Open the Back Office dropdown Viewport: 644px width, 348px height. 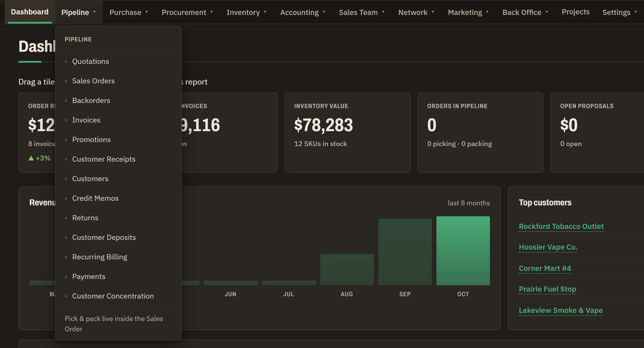[525, 12]
